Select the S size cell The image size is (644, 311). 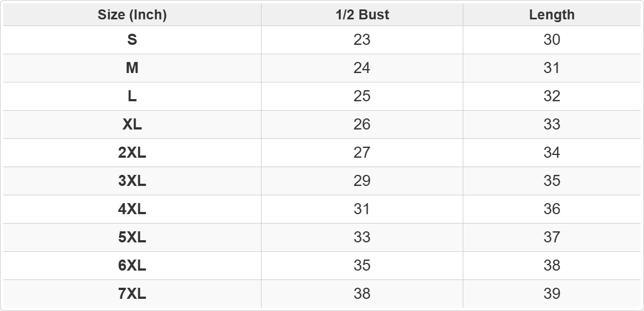coord(132,40)
